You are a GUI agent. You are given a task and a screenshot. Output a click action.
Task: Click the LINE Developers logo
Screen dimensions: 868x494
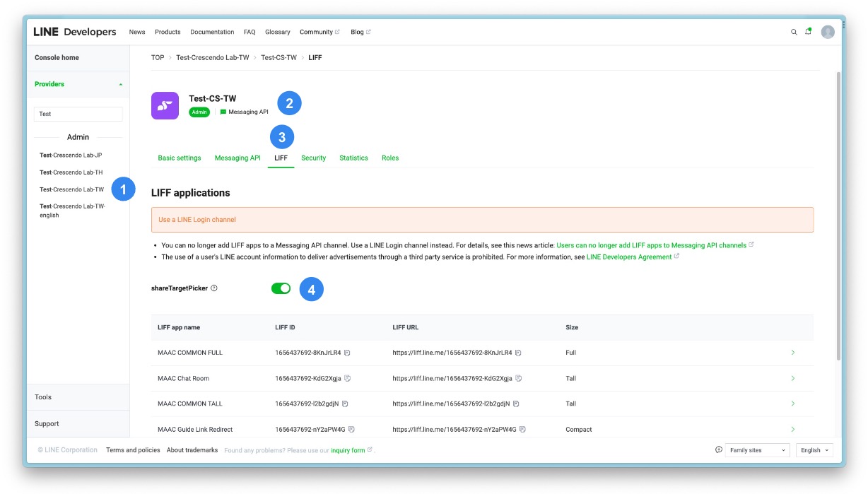[75, 32]
